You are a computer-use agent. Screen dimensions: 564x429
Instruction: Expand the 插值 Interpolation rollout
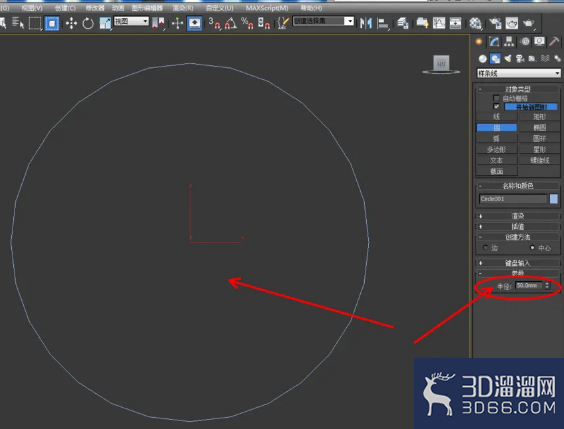[518, 227]
